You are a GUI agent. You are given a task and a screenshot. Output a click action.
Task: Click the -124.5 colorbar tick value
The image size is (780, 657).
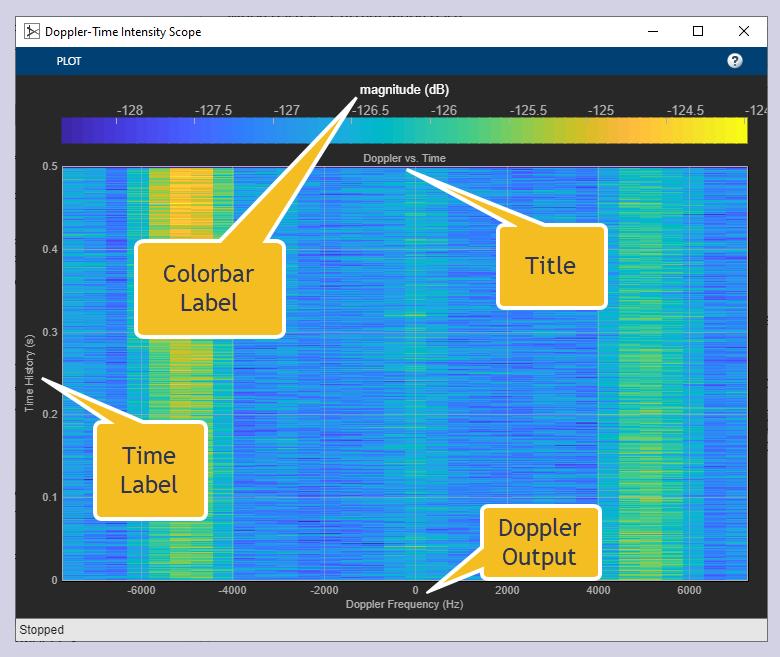[685, 110]
